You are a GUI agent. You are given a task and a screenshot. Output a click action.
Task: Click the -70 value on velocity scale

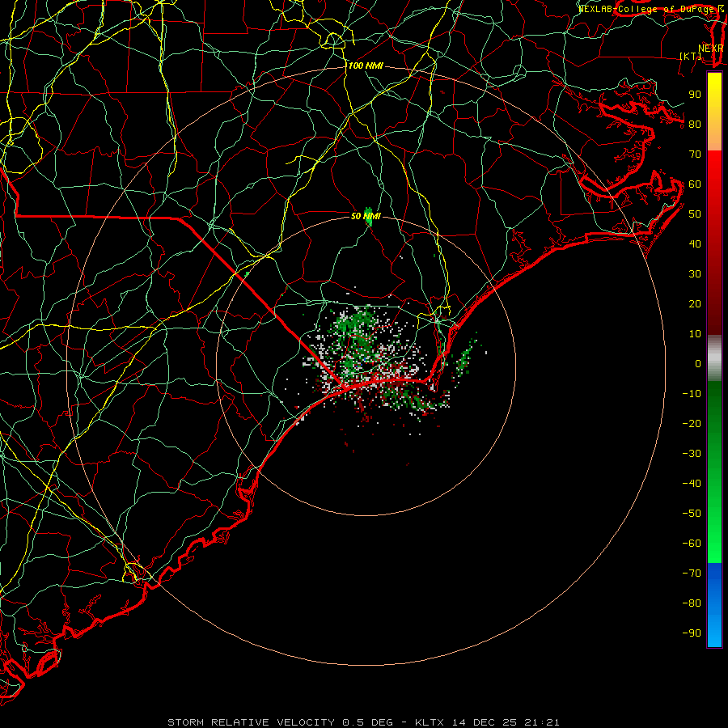(x=692, y=573)
